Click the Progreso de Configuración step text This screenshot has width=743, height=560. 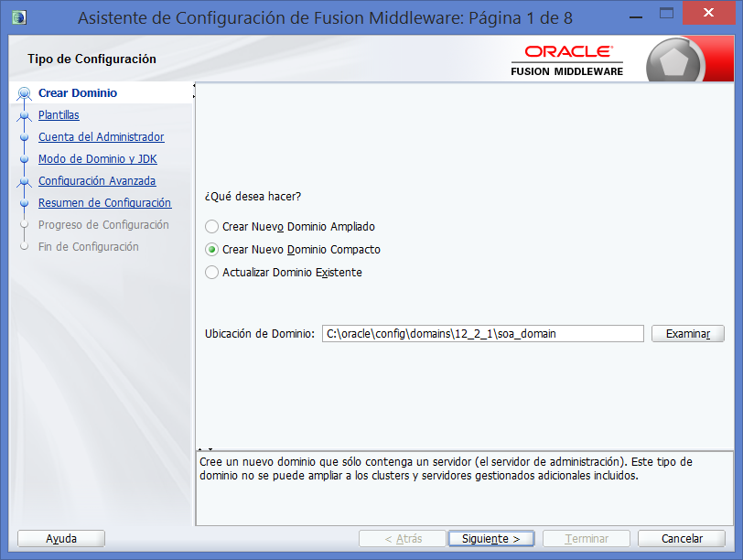(x=103, y=224)
